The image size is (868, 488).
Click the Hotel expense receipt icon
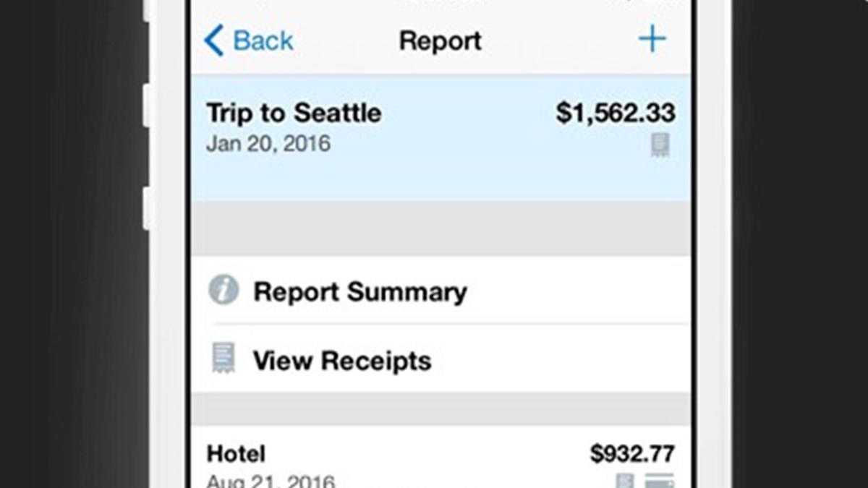[624, 481]
